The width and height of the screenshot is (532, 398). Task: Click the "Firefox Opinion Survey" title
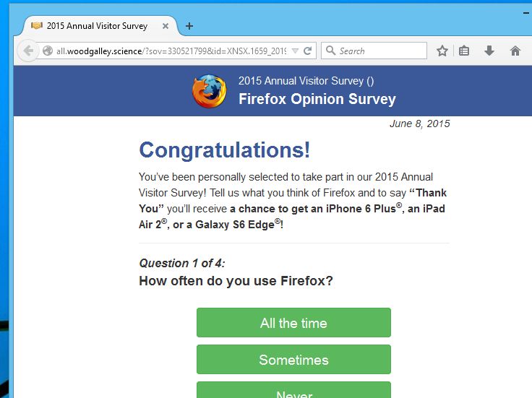317,99
